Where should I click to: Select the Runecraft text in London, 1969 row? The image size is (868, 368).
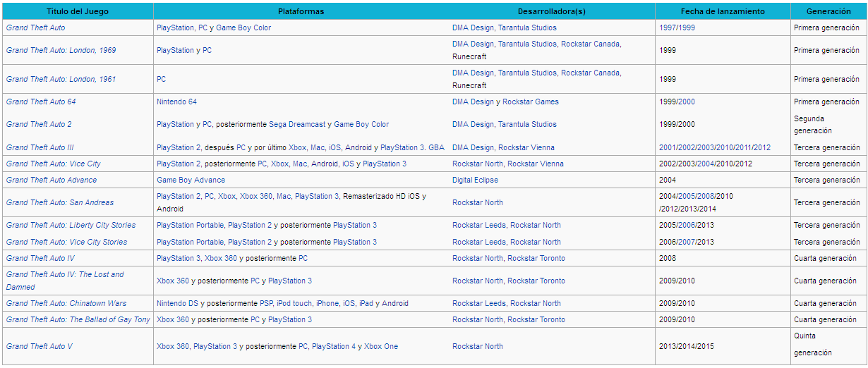pos(469,56)
